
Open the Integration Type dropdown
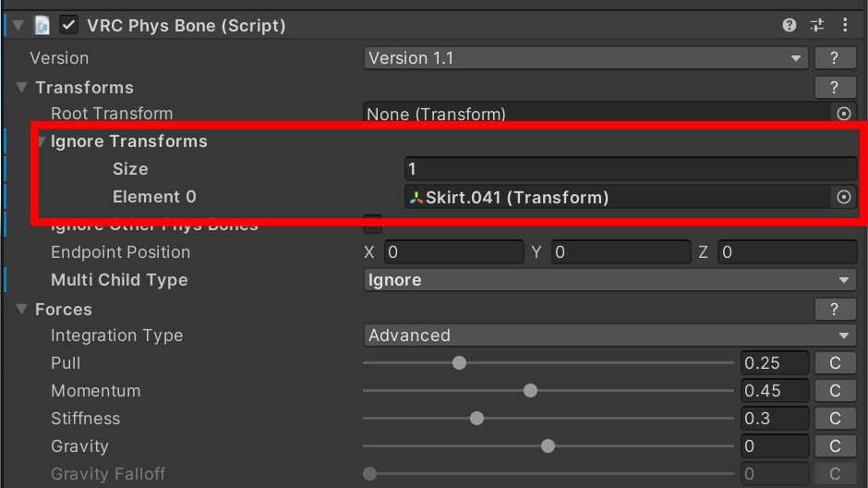coord(609,335)
